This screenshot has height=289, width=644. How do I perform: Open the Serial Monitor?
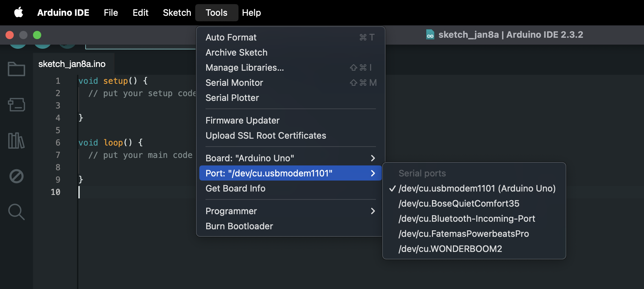[x=291, y=83]
